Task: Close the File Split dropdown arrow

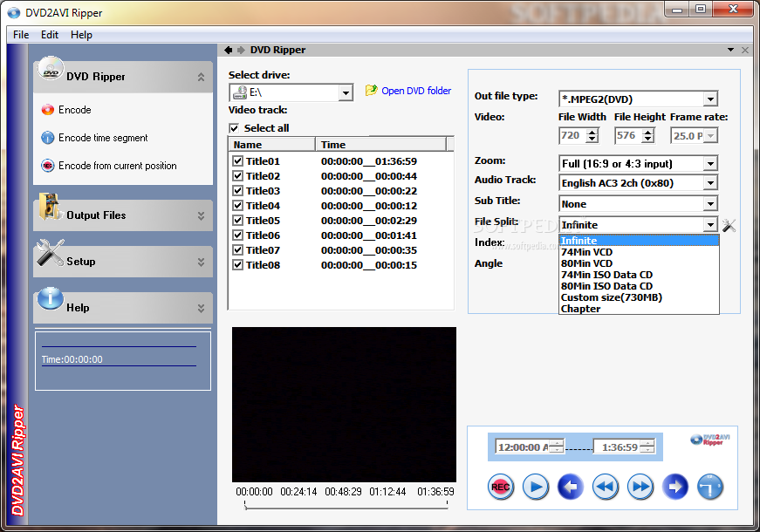Action: coord(710,225)
